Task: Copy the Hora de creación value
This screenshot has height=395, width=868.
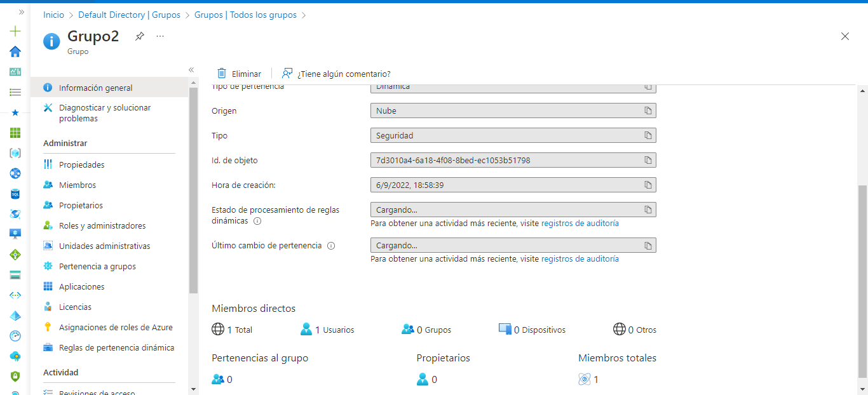Action: click(x=648, y=185)
